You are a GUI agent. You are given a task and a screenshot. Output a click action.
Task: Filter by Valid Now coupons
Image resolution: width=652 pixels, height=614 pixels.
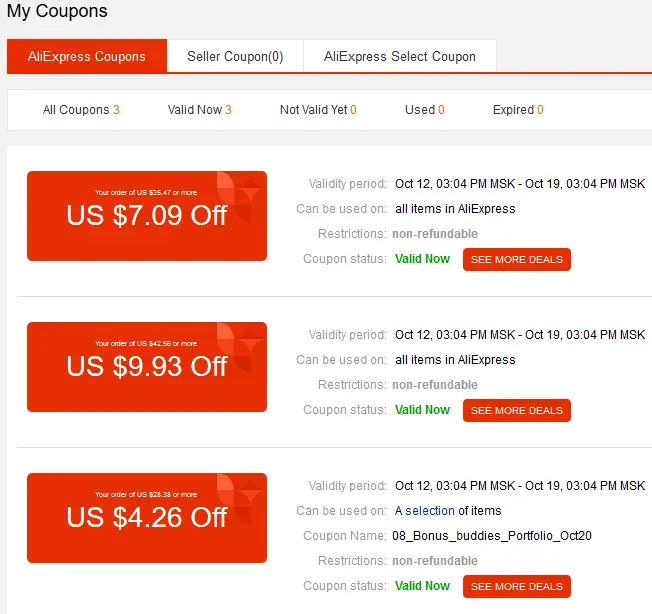[200, 110]
